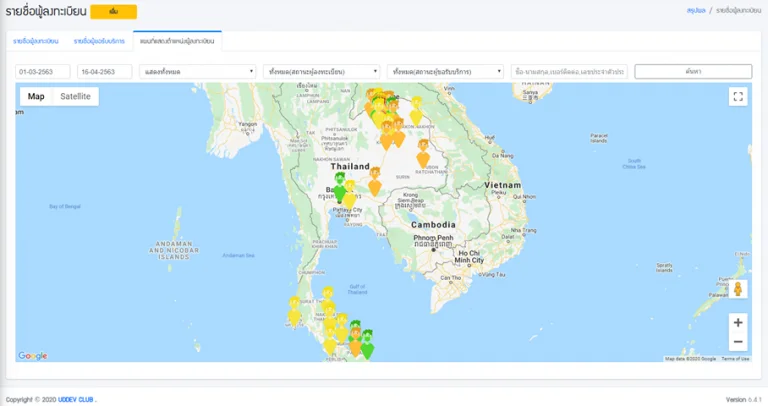The height and width of the screenshot is (406, 768).
Task: Open the orange marker northeast of Bangkok
Action: [x=375, y=182]
